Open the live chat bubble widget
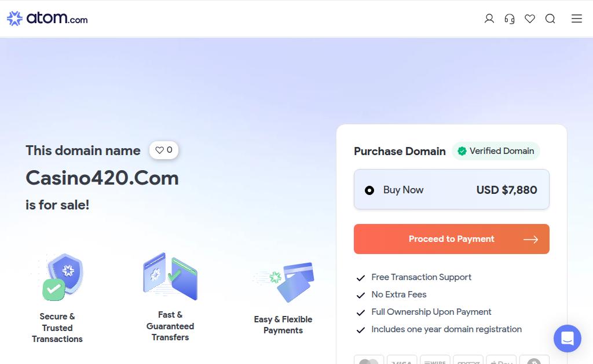Image resolution: width=593 pixels, height=364 pixels. 568,339
